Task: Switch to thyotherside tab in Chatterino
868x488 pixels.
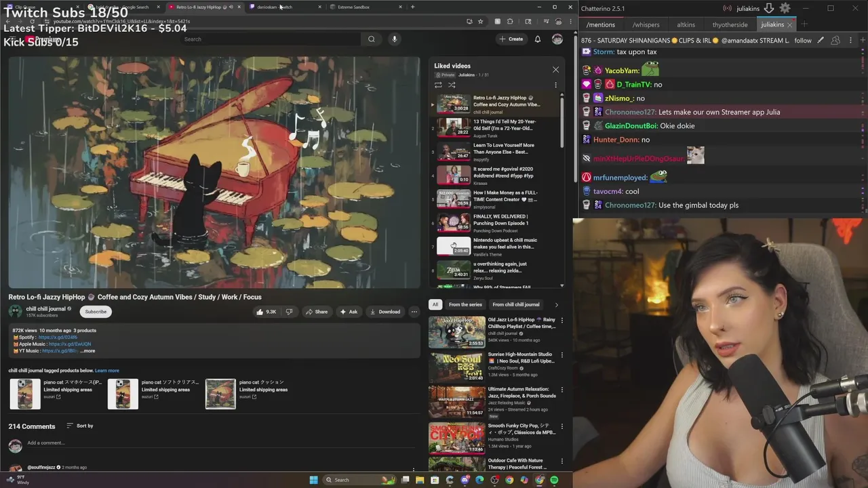Action: [730, 24]
